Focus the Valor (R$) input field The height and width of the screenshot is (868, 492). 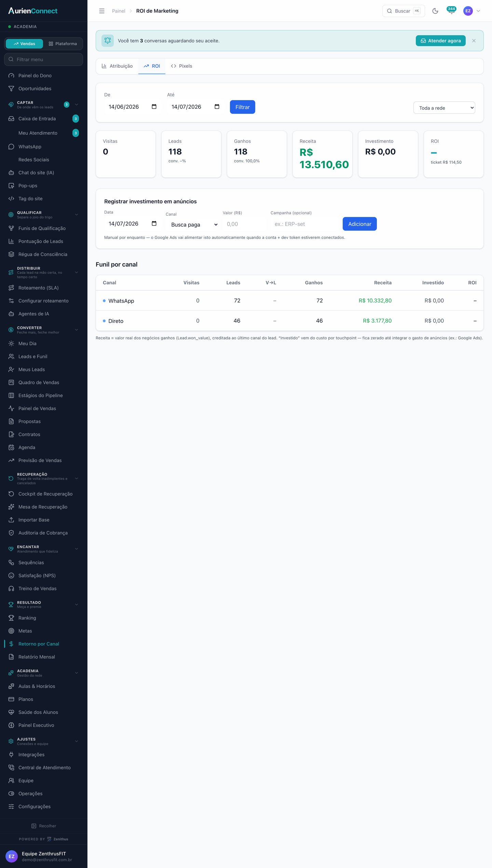[244, 224]
